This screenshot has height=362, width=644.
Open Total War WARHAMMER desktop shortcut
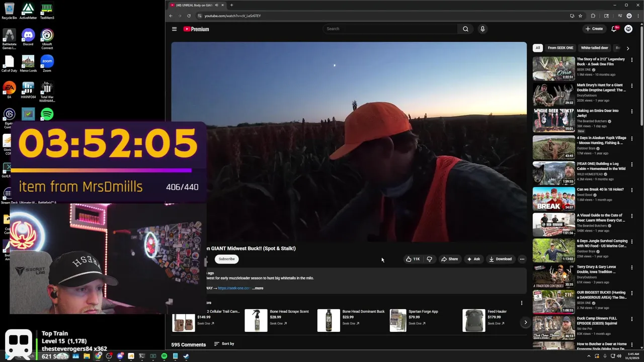(47, 93)
